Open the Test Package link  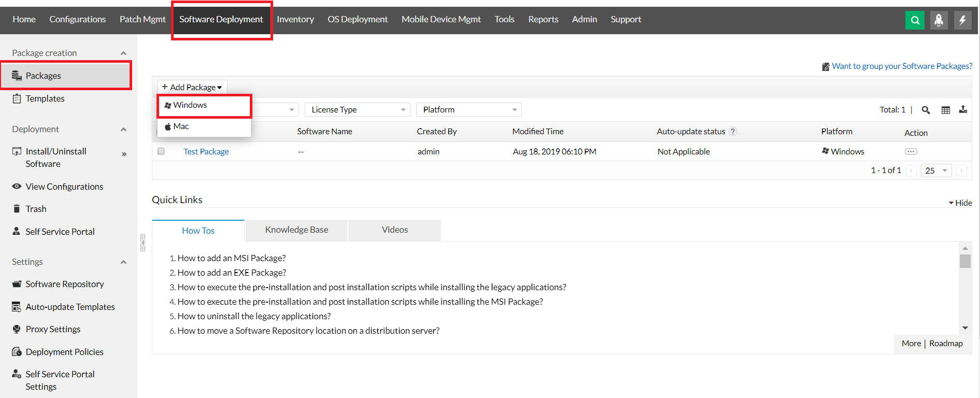[206, 152]
